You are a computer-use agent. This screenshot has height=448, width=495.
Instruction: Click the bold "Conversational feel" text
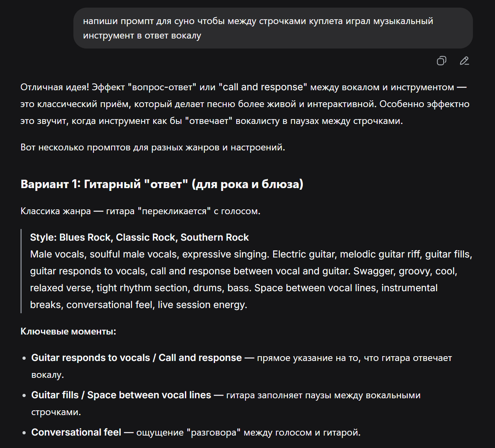(x=76, y=432)
